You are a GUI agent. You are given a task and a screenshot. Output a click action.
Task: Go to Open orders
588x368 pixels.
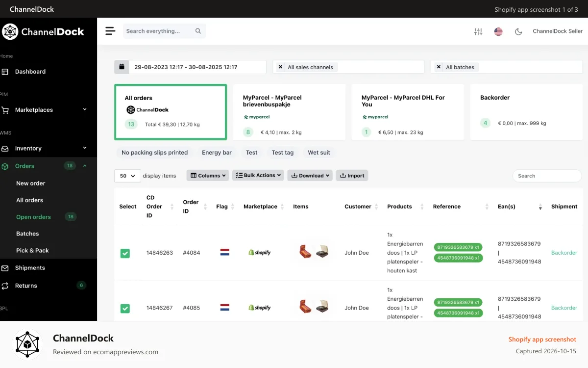(x=33, y=217)
